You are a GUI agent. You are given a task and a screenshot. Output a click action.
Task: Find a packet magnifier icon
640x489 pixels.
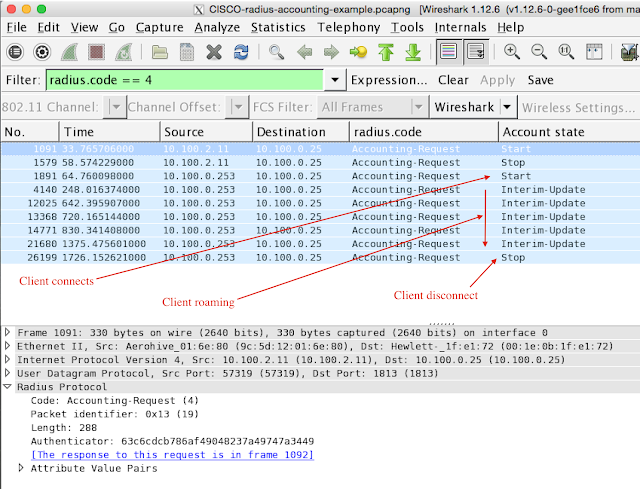coord(276,52)
